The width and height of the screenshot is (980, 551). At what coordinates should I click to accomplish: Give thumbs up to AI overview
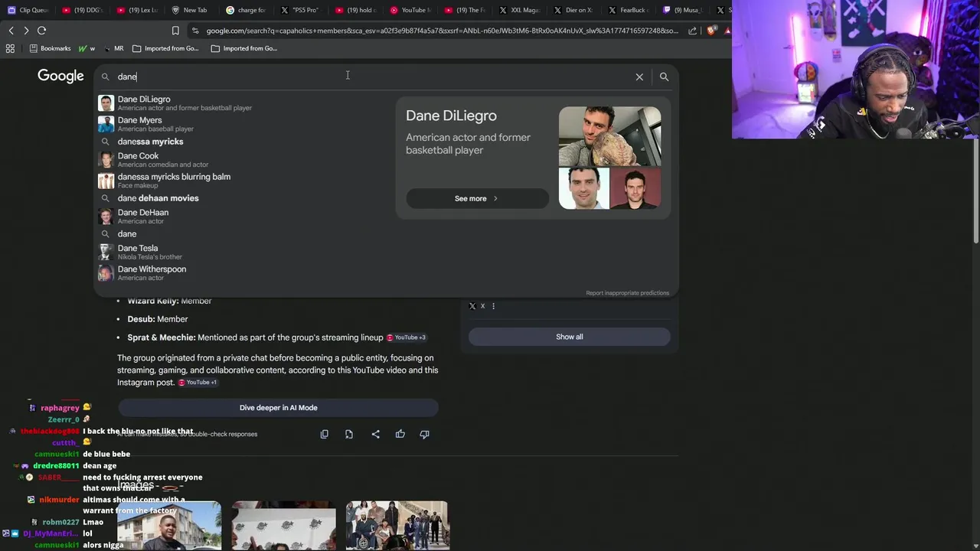coord(400,434)
